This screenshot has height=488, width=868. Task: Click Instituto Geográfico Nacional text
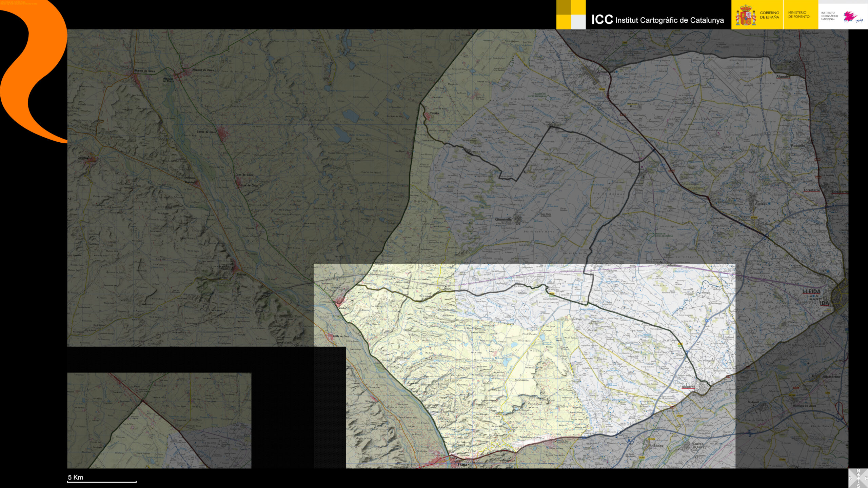[x=829, y=16]
